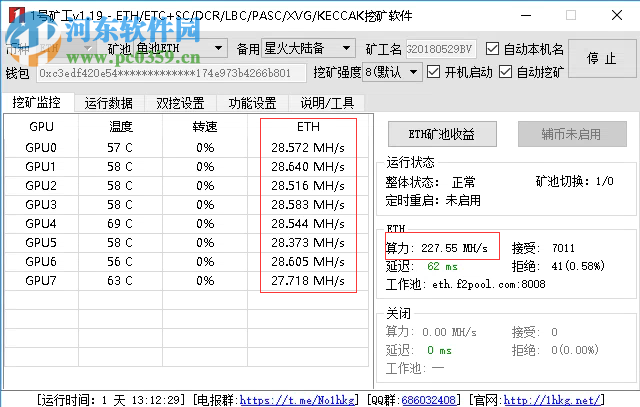Click the GPU5 fan speed 0%
640x407 pixels.
coord(205,242)
